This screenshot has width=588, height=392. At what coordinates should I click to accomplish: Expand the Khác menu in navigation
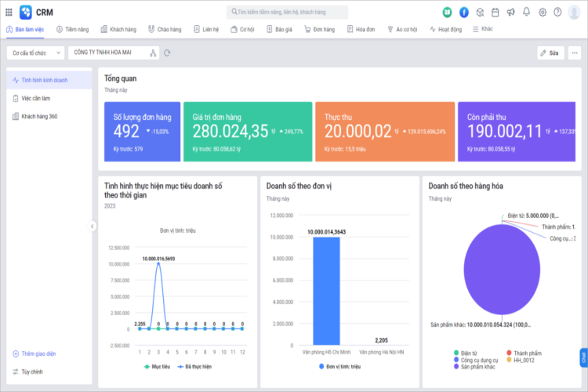484,29
